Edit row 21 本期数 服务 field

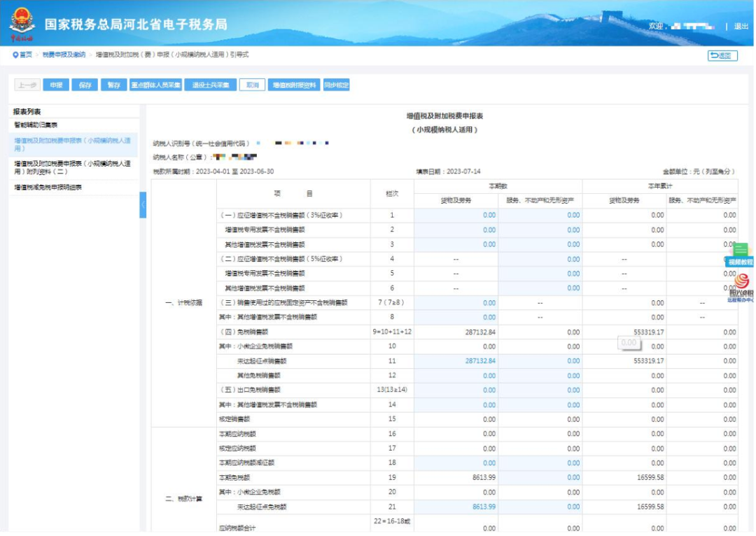click(x=541, y=508)
